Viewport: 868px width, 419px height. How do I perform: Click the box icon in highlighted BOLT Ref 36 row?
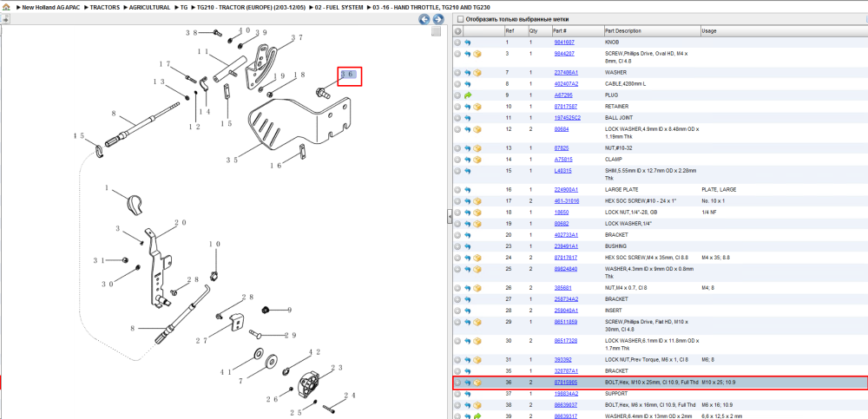coord(477,383)
